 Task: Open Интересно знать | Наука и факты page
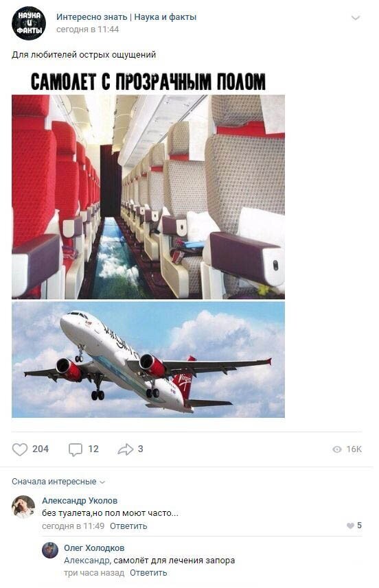click(x=126, y=17)
